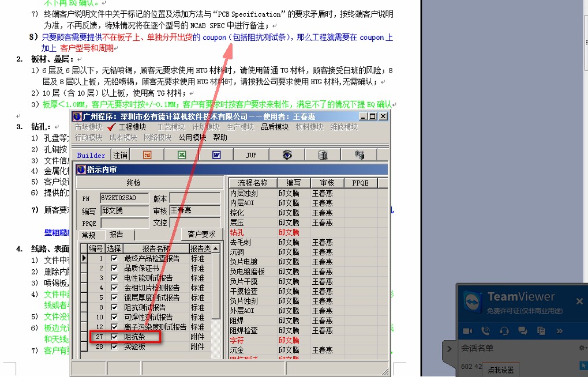The height and width of the screenshot is (377, 588).
Task: Select the 沉金 process row
Action: (x=308, y=350)
